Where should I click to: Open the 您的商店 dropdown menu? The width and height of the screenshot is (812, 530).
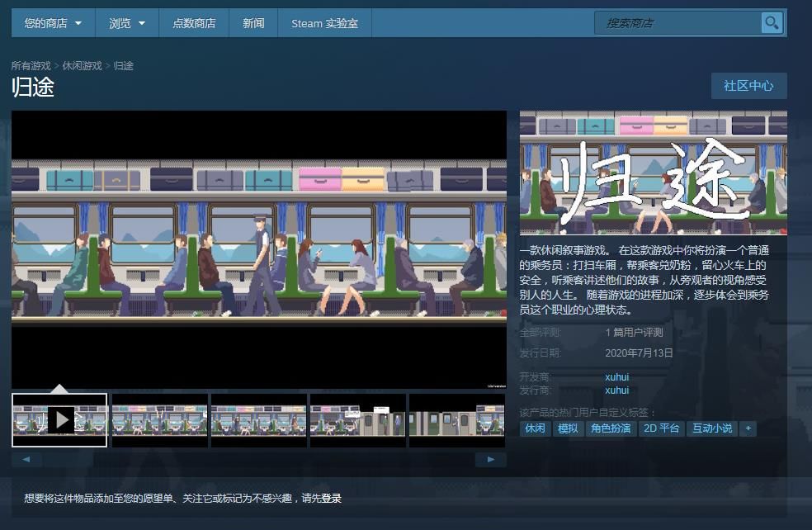(x=53, y=23)
